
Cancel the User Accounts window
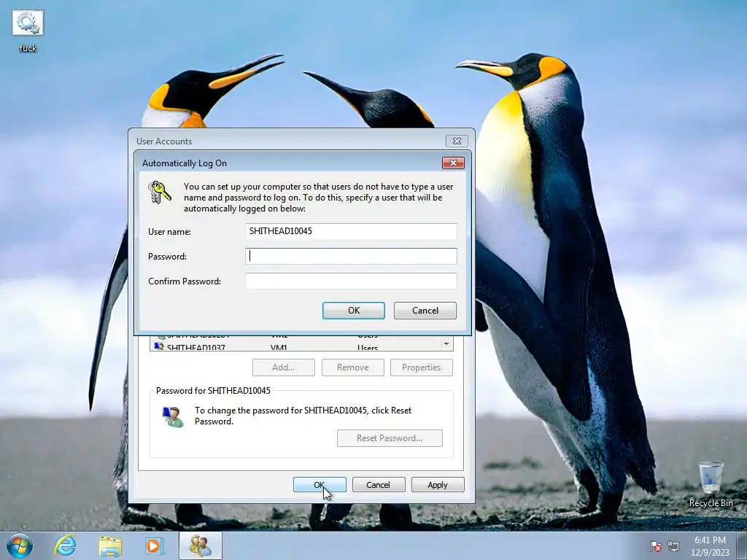379,485
